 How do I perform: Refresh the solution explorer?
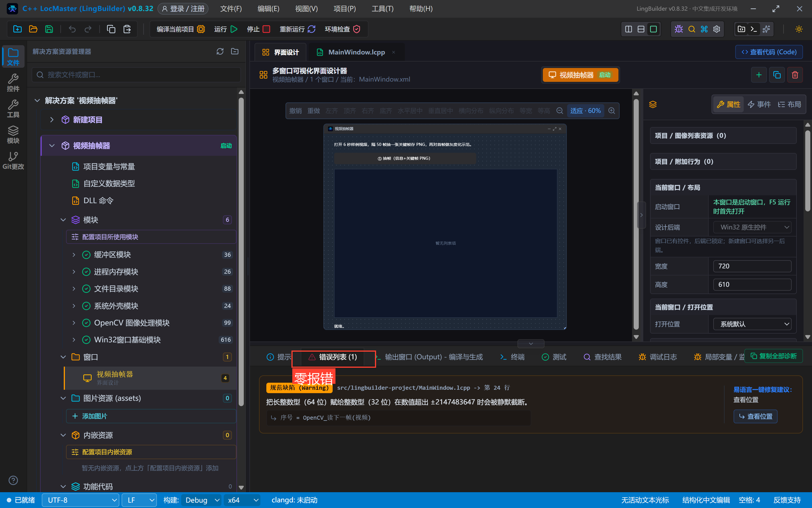pos(220,51)
